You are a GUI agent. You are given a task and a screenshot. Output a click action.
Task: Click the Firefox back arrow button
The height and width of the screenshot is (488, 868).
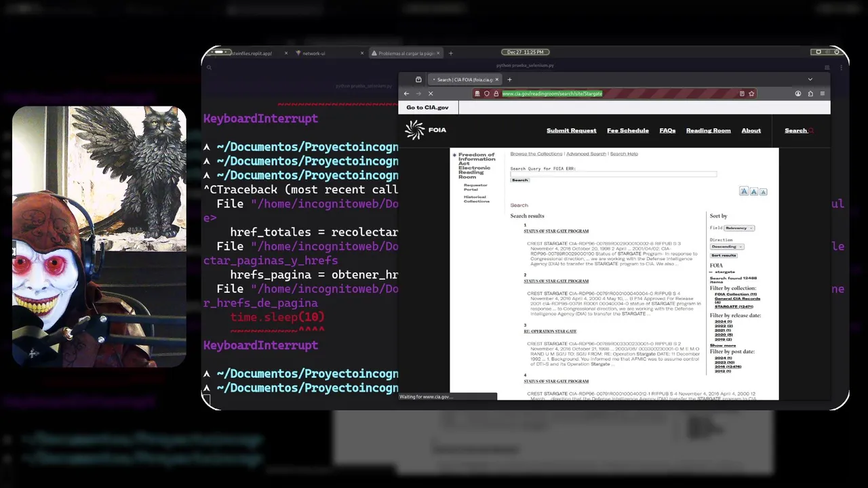406,94
